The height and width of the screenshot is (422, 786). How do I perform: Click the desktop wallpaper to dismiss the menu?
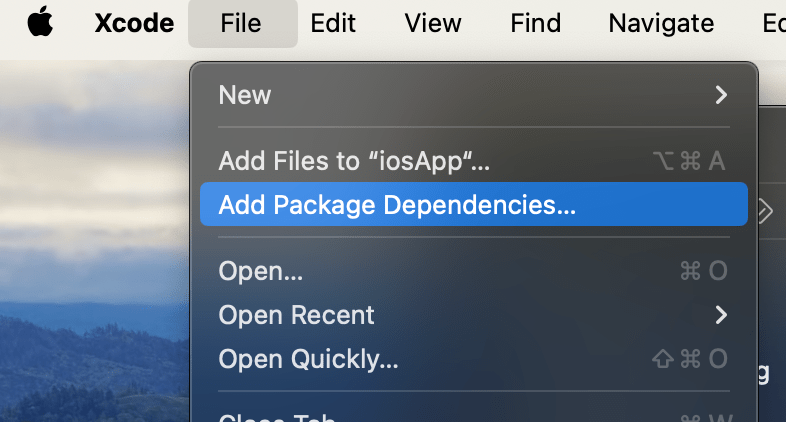click(90, 250)
